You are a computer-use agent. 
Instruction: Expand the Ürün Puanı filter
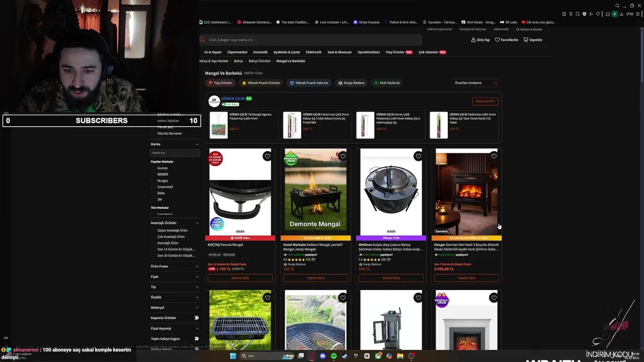click(197, 266)
